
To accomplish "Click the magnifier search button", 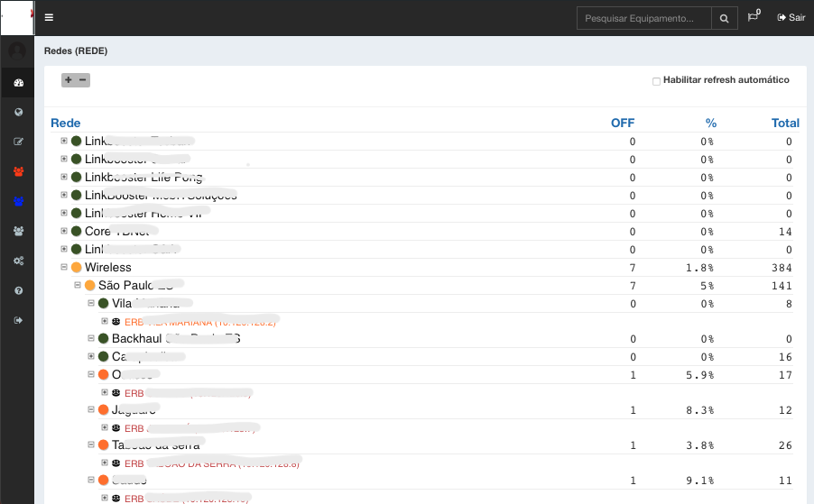I will 724,18.
